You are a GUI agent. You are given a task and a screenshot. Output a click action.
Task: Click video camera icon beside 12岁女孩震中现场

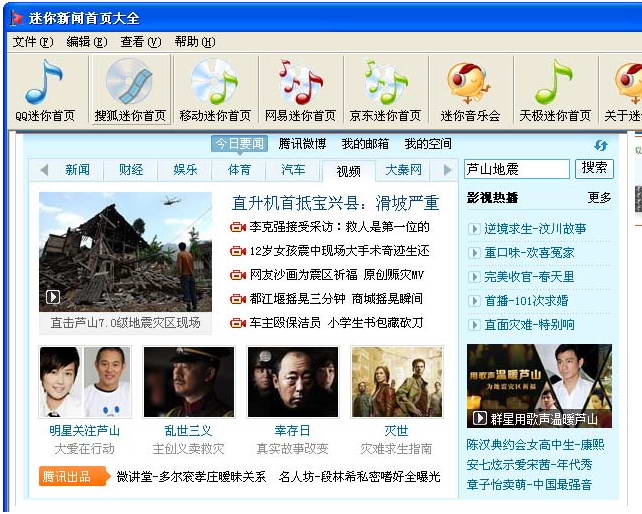click(x=237, y=251)
